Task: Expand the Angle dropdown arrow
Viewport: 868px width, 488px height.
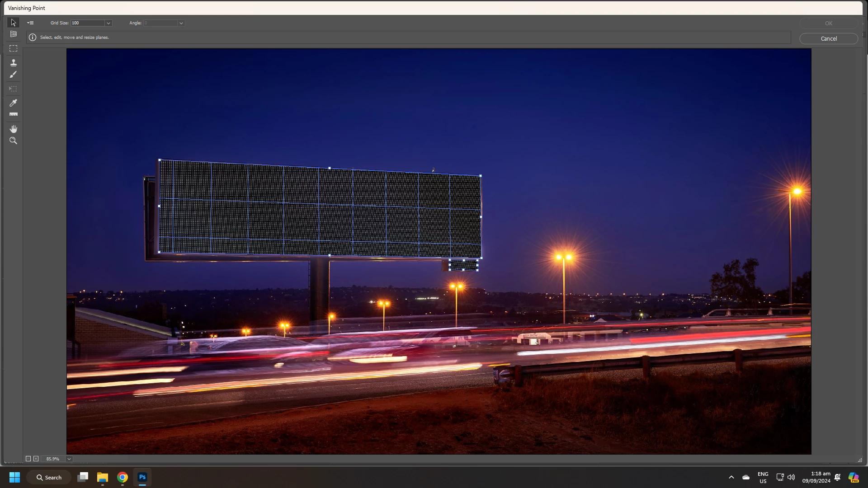Action: [181, 23]
